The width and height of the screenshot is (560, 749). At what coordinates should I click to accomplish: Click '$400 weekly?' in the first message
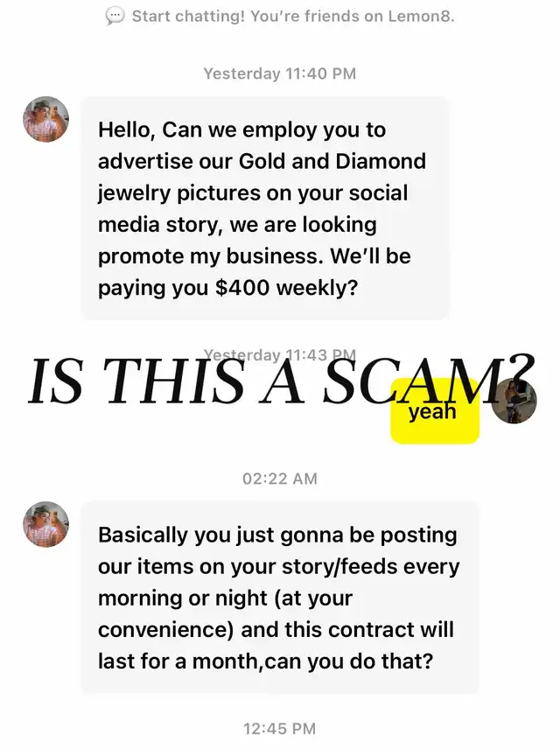point(286,288)
